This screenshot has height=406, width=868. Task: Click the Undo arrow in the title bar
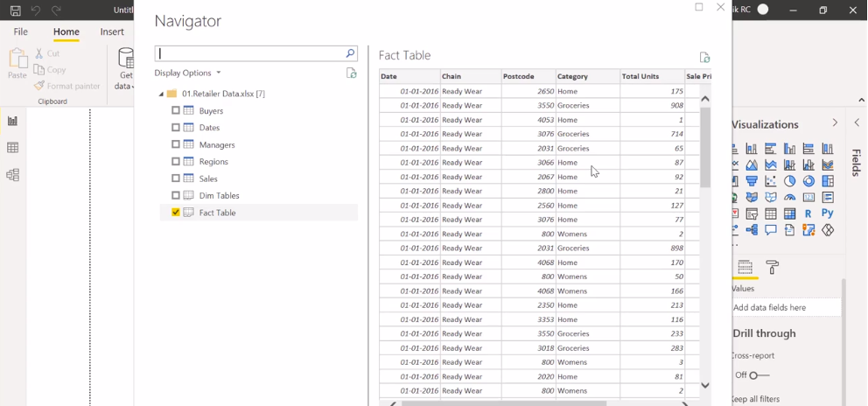(35, 10)
